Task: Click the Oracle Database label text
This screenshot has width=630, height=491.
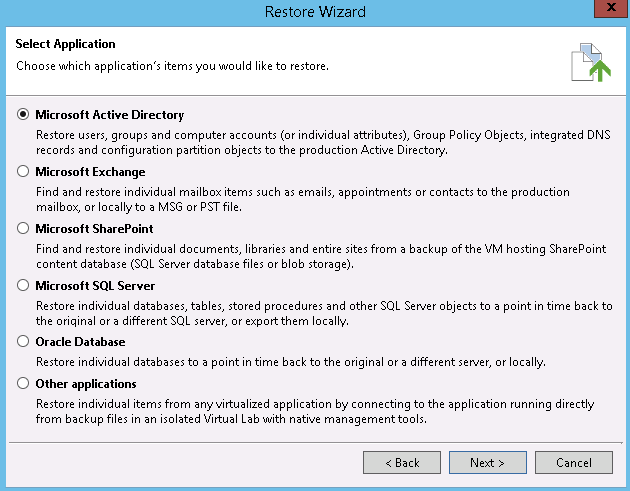Action: [80, 342]
